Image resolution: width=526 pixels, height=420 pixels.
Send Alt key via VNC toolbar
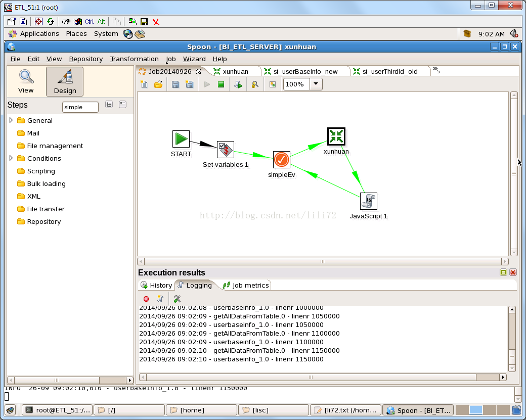coord(101,22)
